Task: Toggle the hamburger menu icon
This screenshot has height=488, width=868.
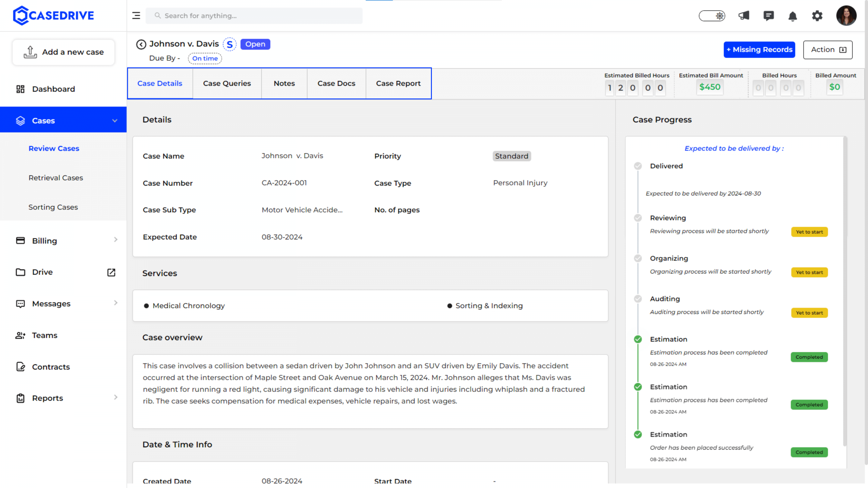Action: [136, 15]
